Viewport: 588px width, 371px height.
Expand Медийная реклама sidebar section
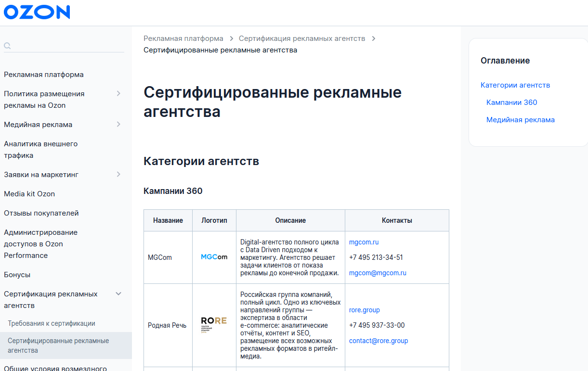(x=118, y=125)
